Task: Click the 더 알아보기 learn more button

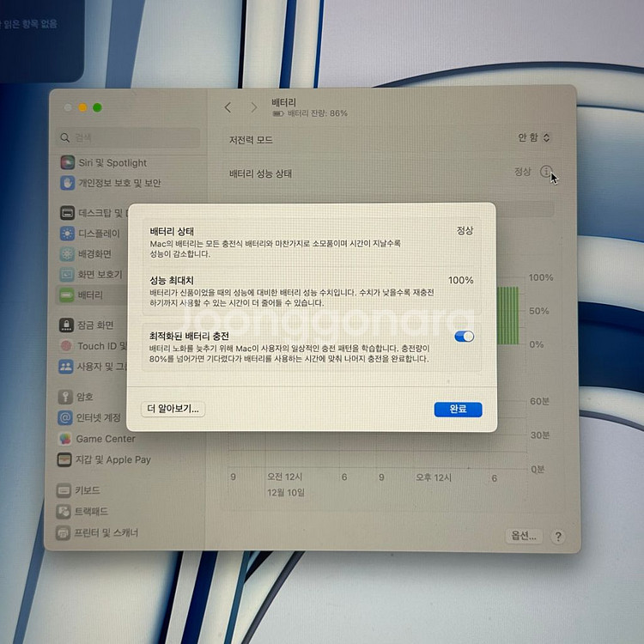Action: click(173, 409)
